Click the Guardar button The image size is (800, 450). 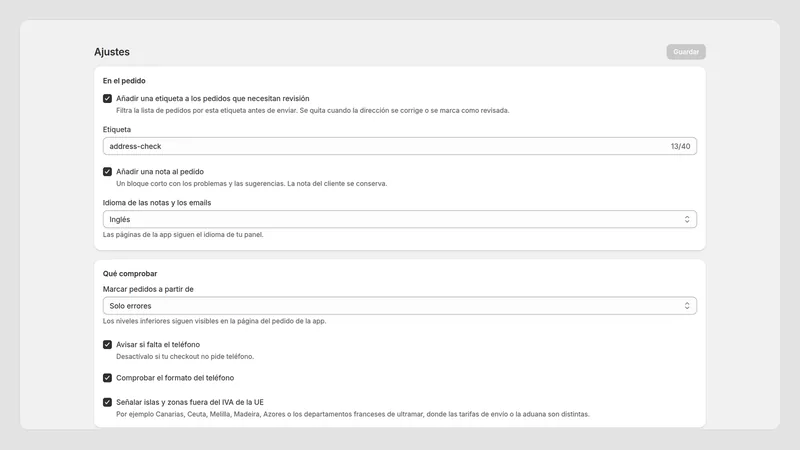click(686, 52)
